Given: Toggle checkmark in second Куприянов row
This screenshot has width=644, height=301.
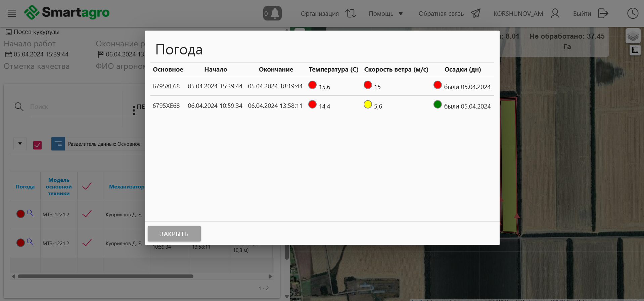Looking at the screenshot, I should click(87, 243).
